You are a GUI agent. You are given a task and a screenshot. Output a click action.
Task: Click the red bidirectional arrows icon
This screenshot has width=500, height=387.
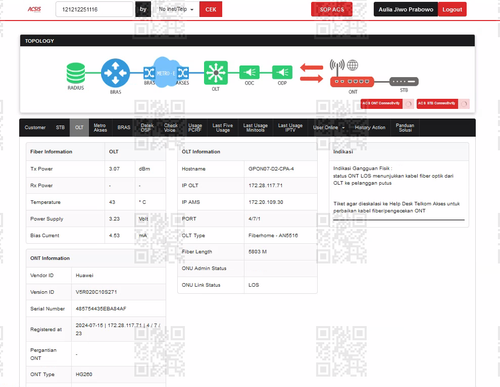(312, 73)
